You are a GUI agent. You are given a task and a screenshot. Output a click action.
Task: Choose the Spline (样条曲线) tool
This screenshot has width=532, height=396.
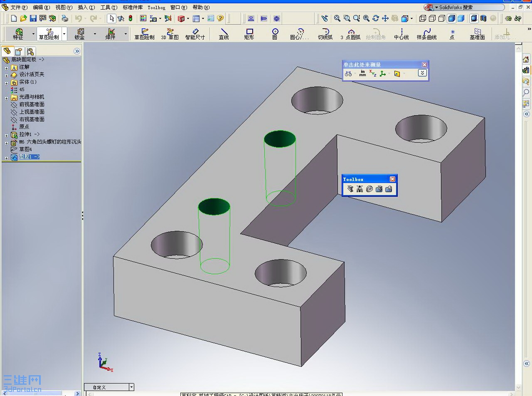(427, 34)
